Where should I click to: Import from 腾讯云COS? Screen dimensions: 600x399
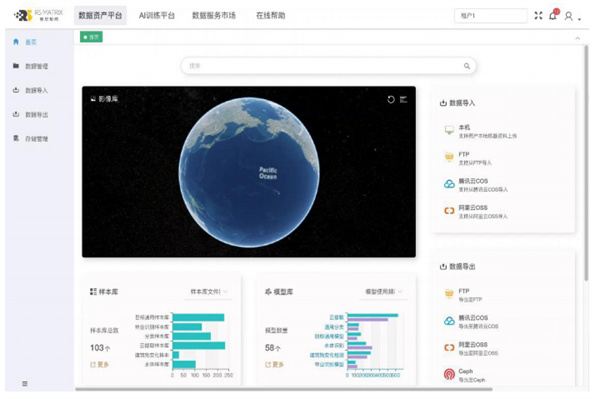tap(483, 185)
